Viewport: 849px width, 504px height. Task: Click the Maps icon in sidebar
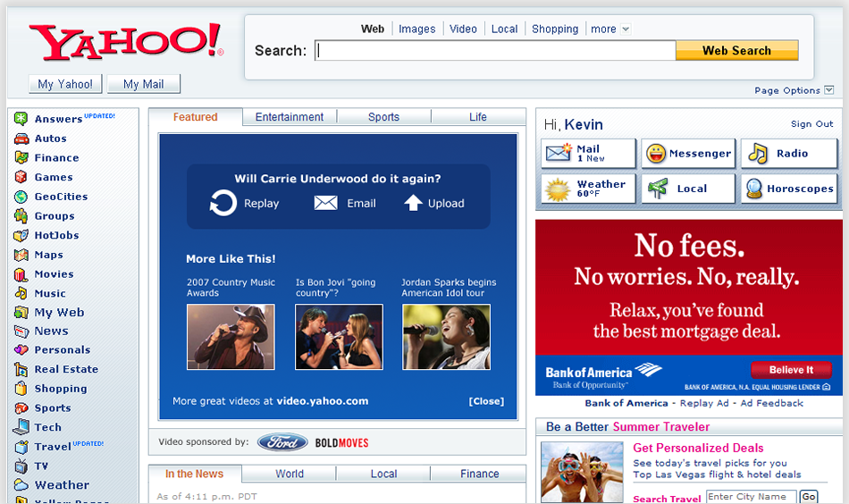[21, 255]
